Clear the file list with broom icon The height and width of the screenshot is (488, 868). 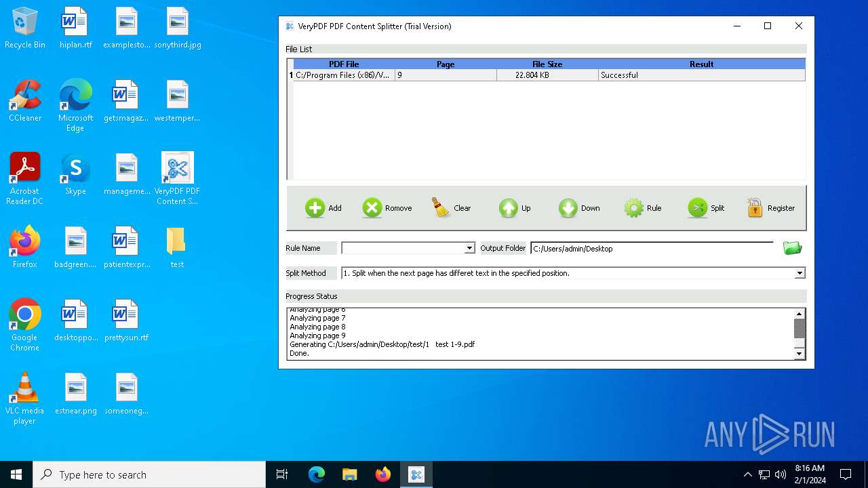451,208
